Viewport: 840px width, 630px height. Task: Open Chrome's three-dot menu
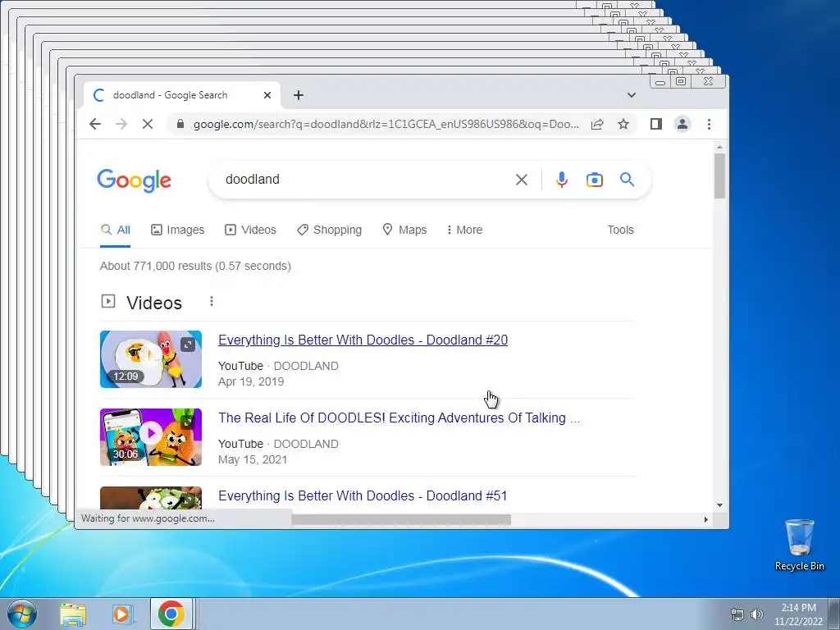(x=709, y=125)
